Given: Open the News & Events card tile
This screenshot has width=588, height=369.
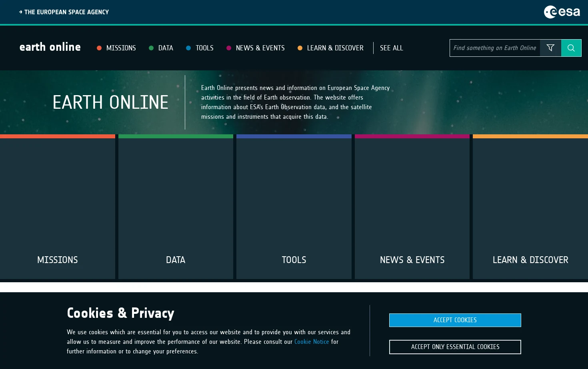Looking at the screenshot, I should click(412, 207).
